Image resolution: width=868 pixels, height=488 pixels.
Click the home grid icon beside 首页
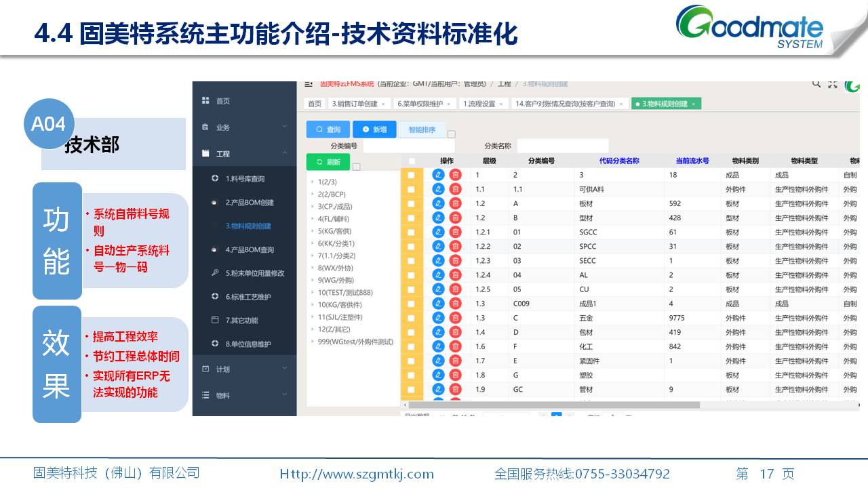click(205, 101)
